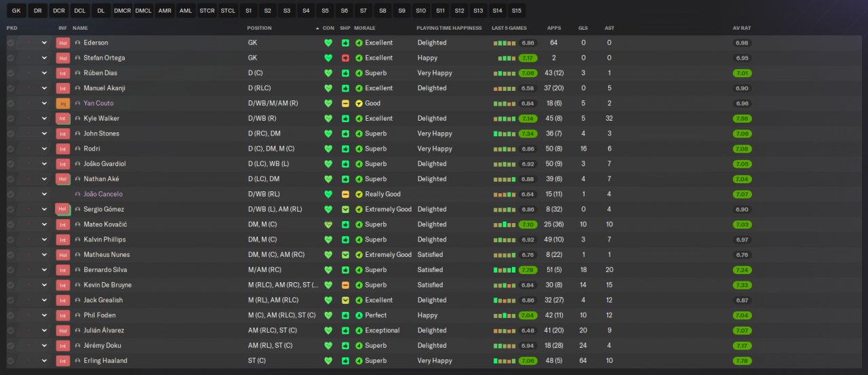This screenshot has height=375, width=868.
Task: Click João Cancelo's Really Good morale icon
Action: (359, 194)
